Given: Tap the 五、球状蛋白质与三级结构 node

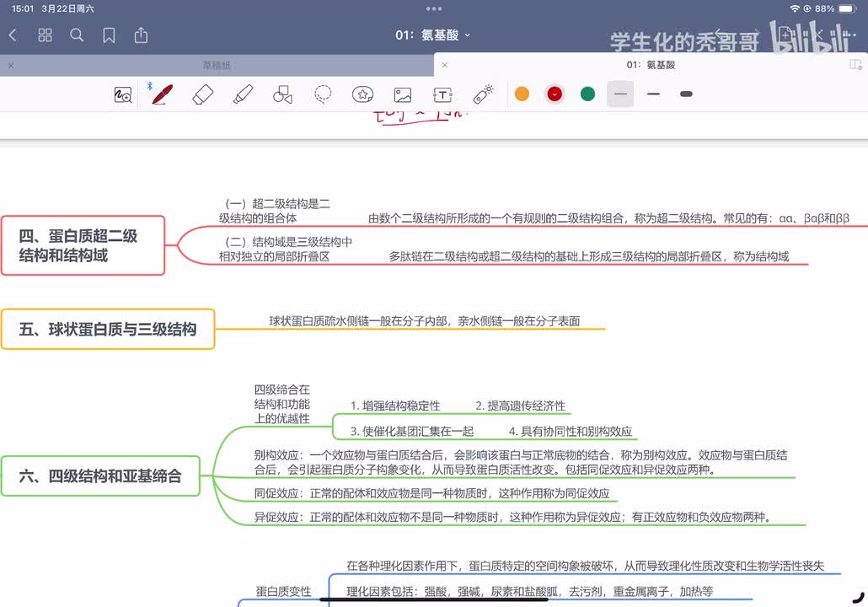Looking at the screenshot, I should click(x=107, y=329).
